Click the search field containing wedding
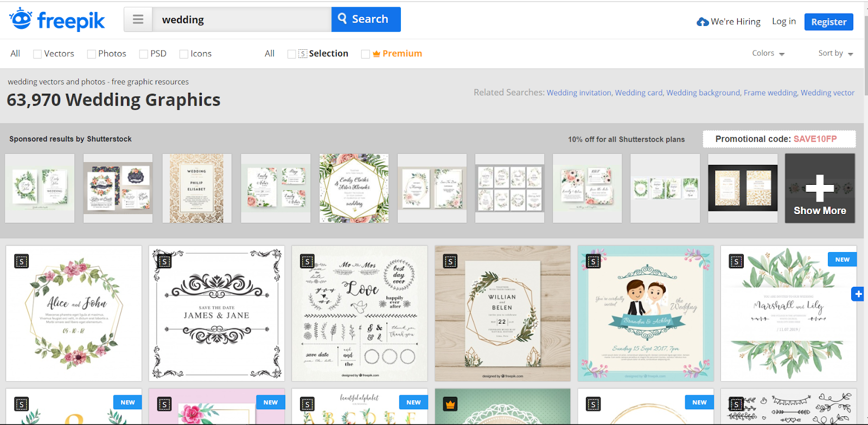Image resolution: width=868 pixels, height=425 pixels. coord(242,20)
